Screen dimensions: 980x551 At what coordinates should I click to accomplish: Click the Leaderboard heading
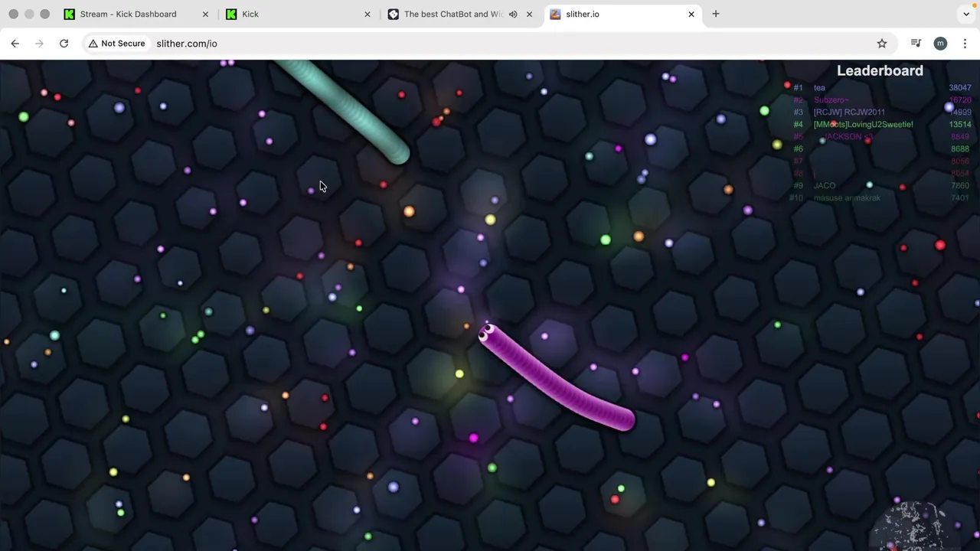pyautogui.click(x=880, y=70)
